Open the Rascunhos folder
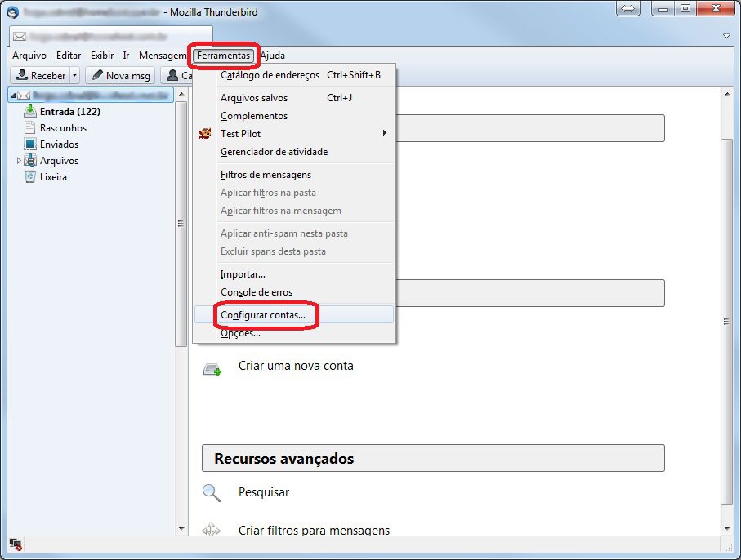Image resolution: width=741 pixels, height=560 pixels. coord(64,128)
